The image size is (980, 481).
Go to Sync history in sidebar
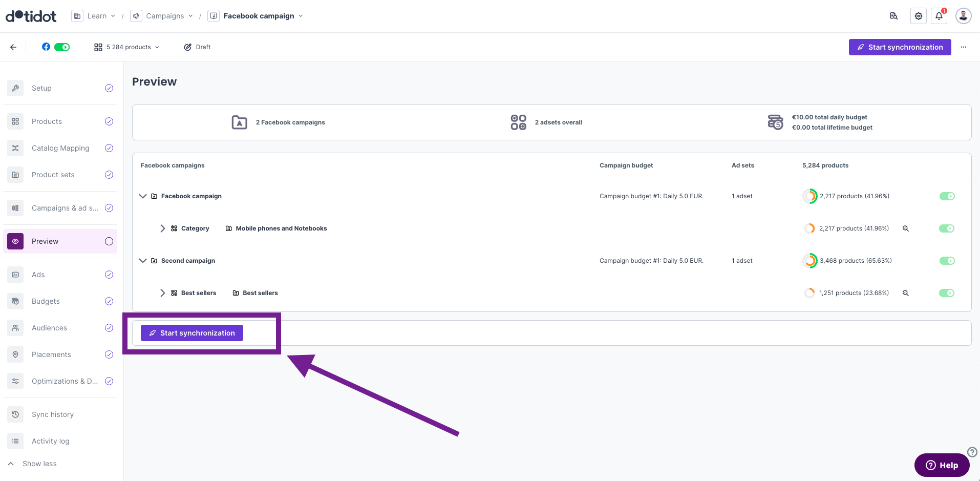click(x=52, y=414)
